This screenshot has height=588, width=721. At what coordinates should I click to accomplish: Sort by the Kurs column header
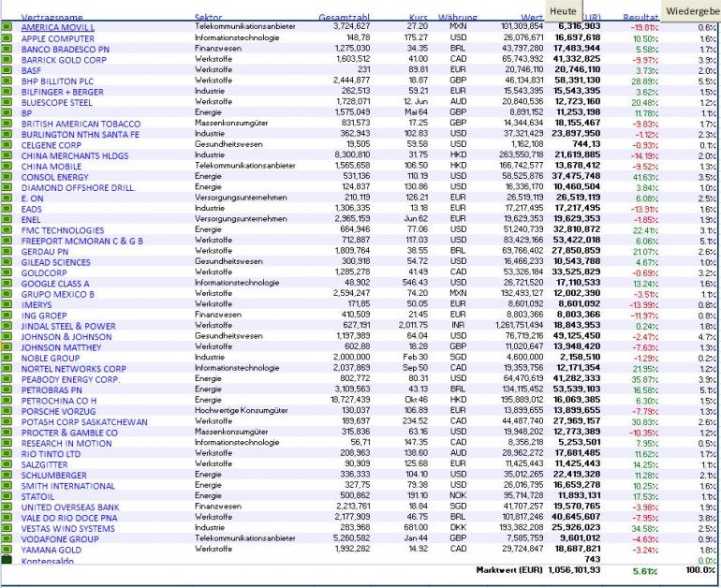click(419, 18)
